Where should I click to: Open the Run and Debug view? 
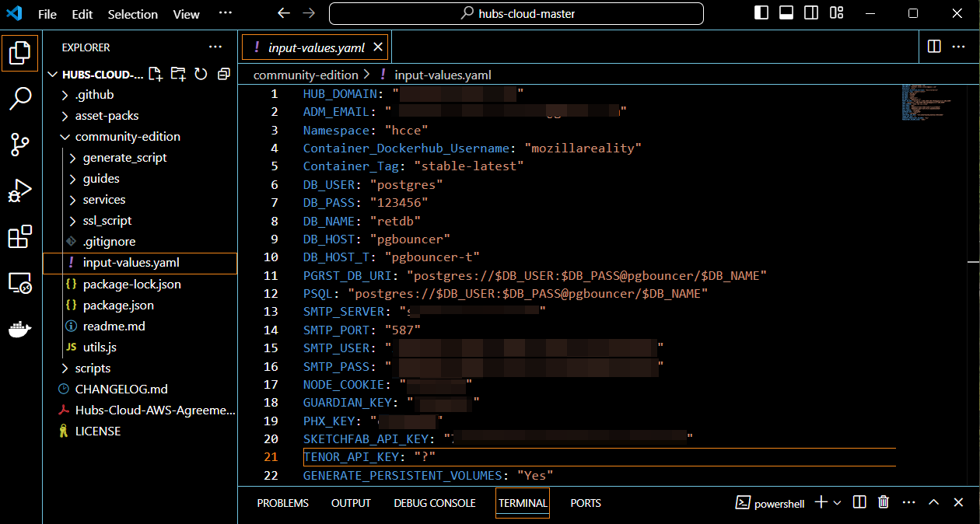[x=20, y=190]
